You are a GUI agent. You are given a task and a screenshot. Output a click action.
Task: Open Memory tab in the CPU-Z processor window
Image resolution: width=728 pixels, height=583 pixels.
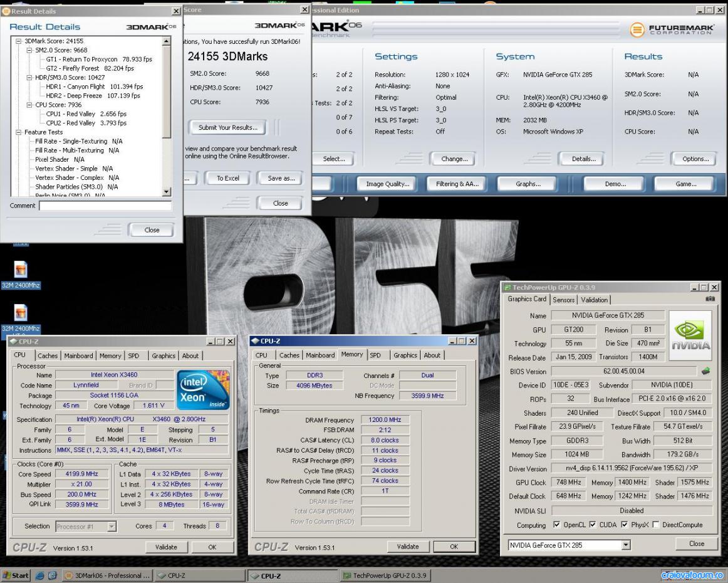tap(110, 355)
